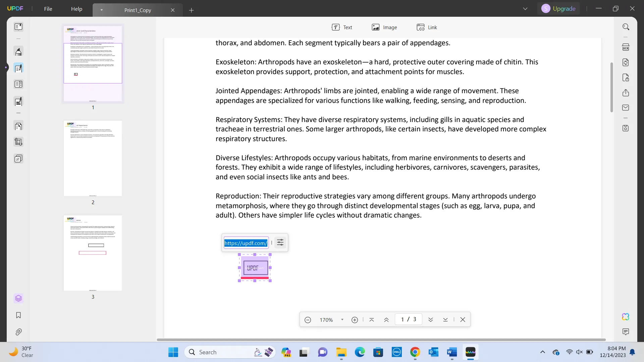The width and height of the screenshot is (644, 362).
Task: Click the Link tool in toolbar
Action: click(427, 27)
